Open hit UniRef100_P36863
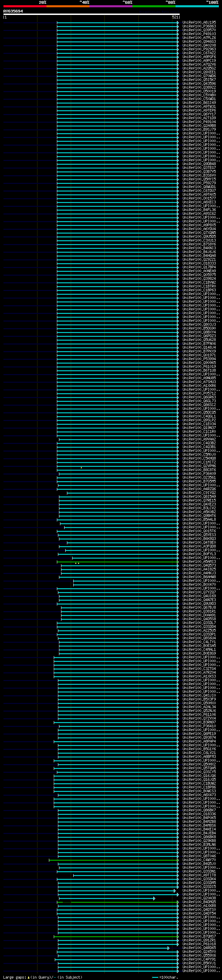 (x=199, y=26)
